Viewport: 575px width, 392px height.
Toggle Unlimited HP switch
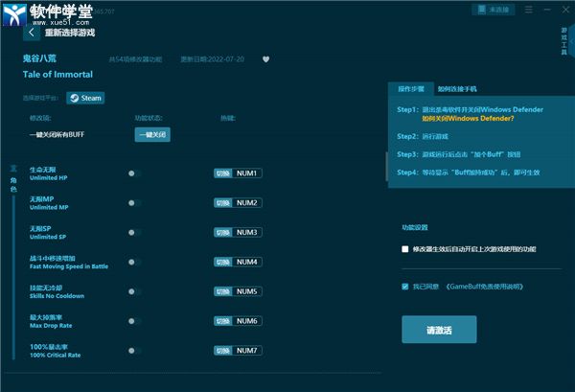134,173
